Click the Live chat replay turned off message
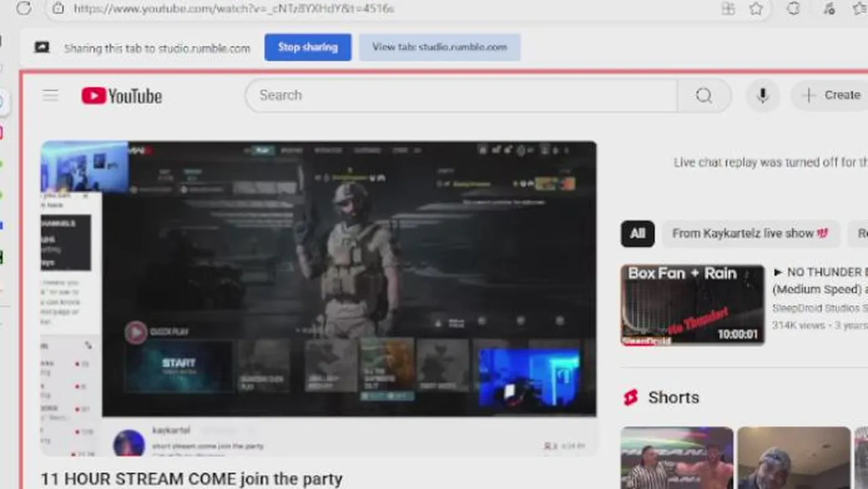Image resolution: width=868 pixels, height=489 pixels. coord(770,162)
